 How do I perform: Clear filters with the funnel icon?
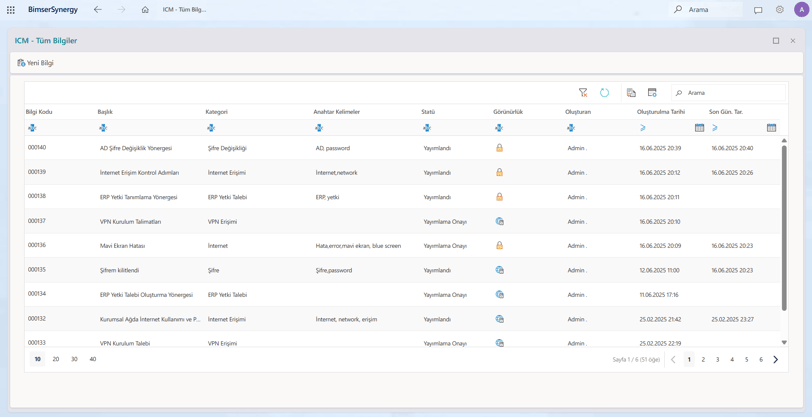click(583, 93)
